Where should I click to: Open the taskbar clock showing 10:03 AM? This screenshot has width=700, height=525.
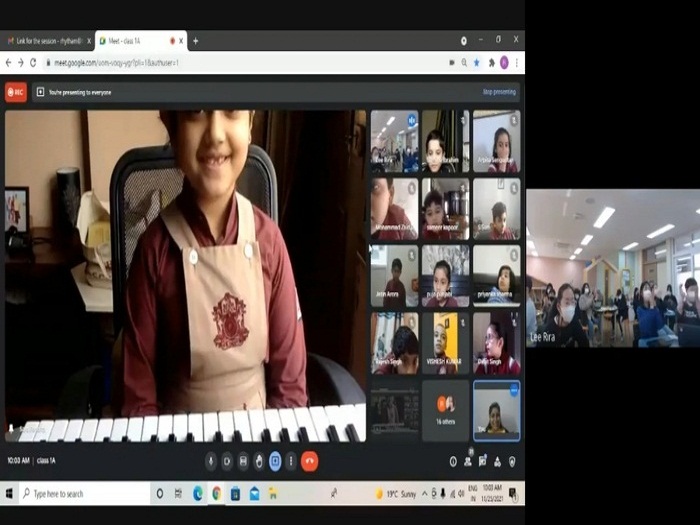492,493
